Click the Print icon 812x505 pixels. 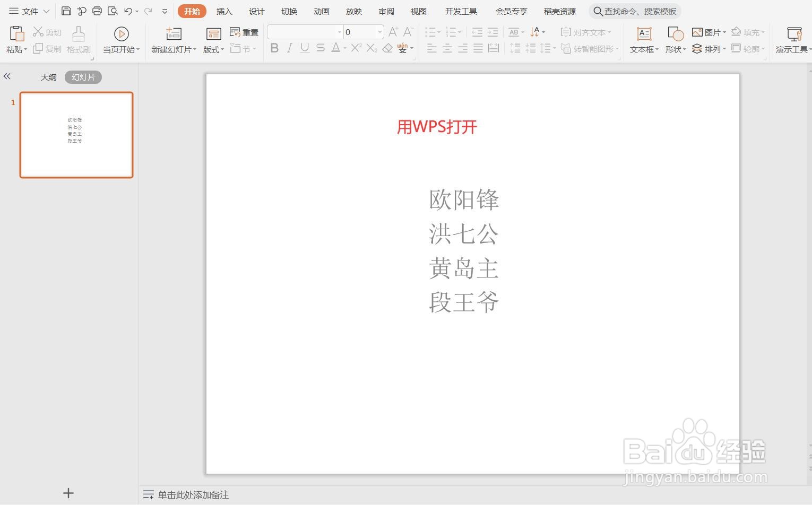click(97, 11)
